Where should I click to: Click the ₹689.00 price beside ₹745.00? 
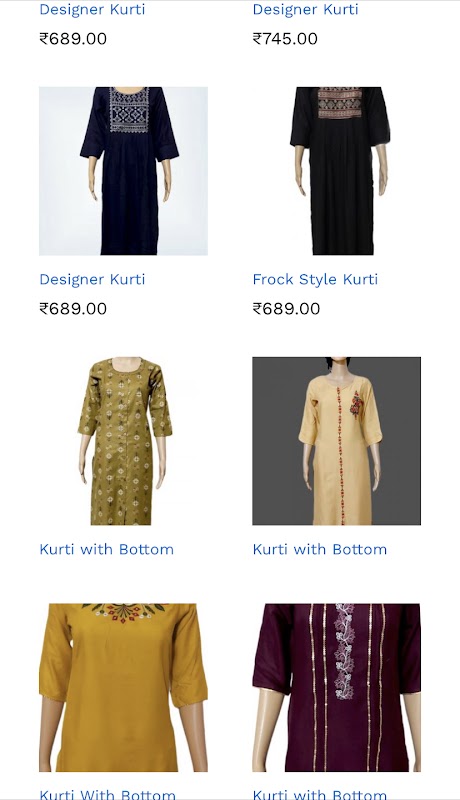pos(73,39)
